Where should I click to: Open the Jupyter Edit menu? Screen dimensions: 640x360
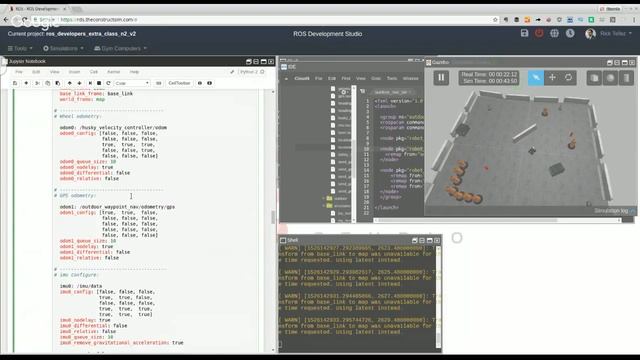[x=36, y=72]
